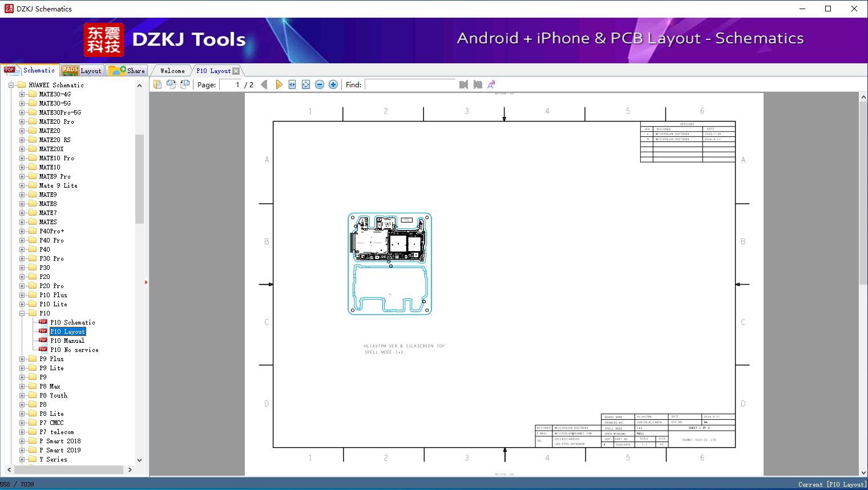The height and width of the screenshot is (490, 868).
Task: Click the PCB board drawing thumbnail
Action: 390,264
